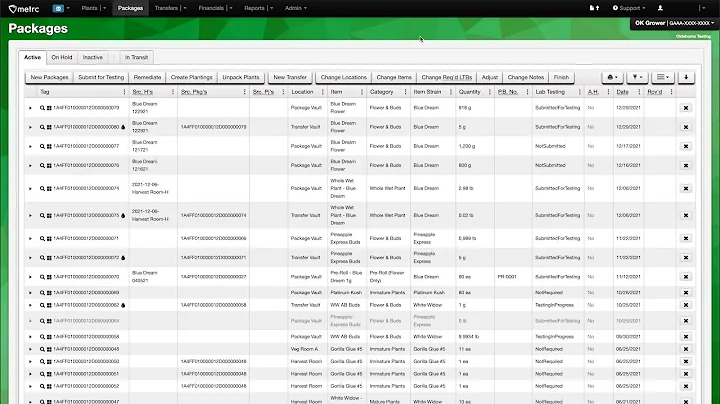Expand row of package ending 0079
The image size is (720, 404).
pyautogui.click(x=30, y=108)
